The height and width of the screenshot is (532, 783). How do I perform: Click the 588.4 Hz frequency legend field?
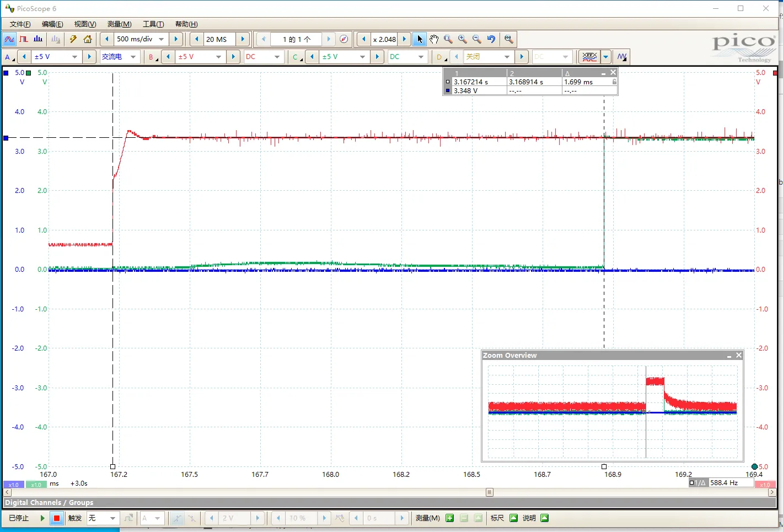[731, 483]
